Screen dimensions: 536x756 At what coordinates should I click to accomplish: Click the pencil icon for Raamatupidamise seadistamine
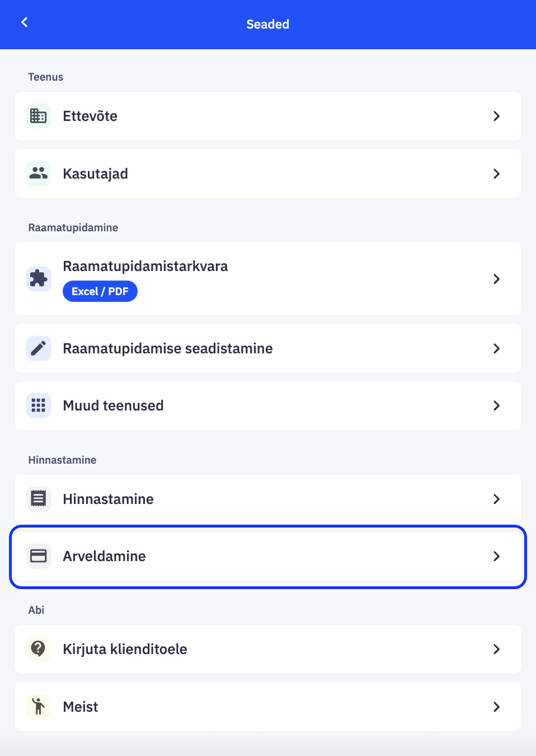click(x=39, y=348)
